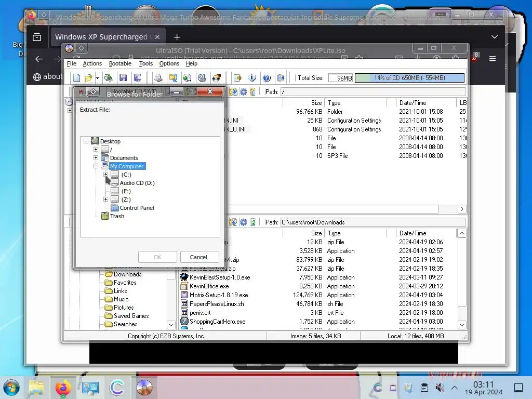The height and width of the screenshot is (399, 532).
Task: Open the Actions menu
Action: (x=92, y=63)
